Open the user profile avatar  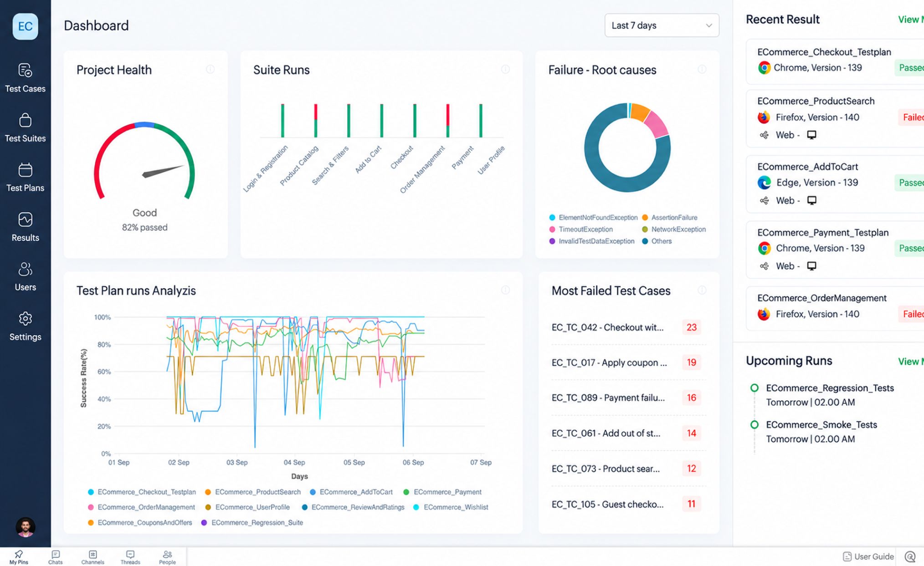pos(25,527)
